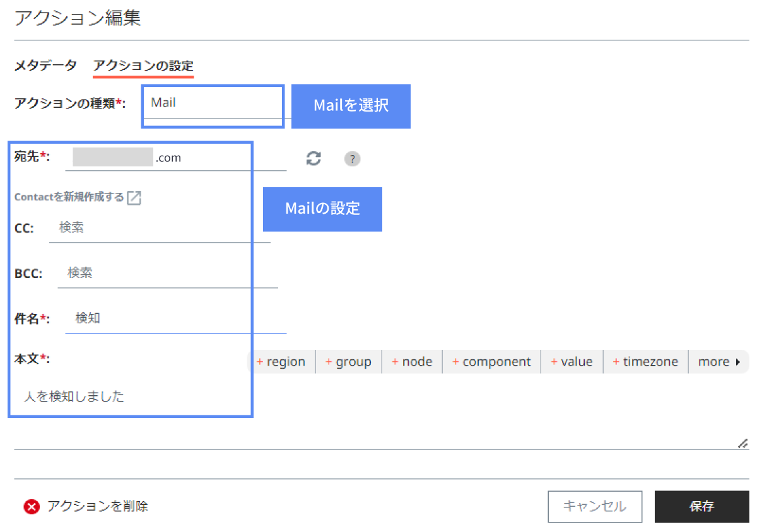This screenshot has width=762, height=532.
Task: Insert the timezone variable into body
Action: coord(645,361)
